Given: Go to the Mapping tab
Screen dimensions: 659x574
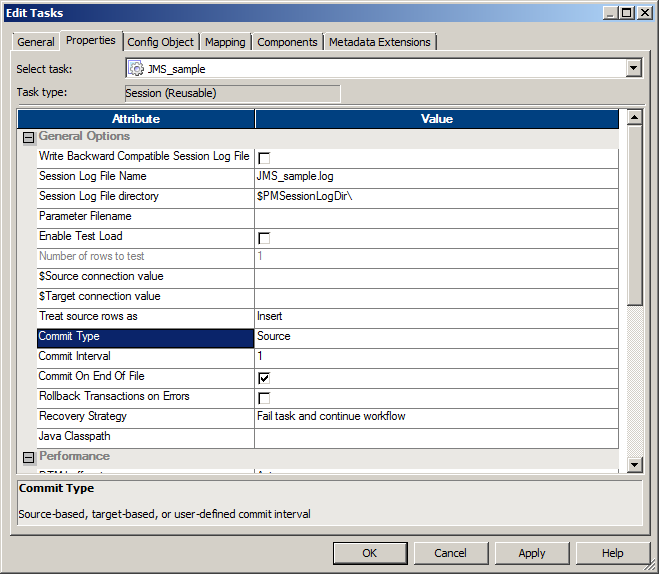Looking at the screenshot, I should click(x=225, y=42).
